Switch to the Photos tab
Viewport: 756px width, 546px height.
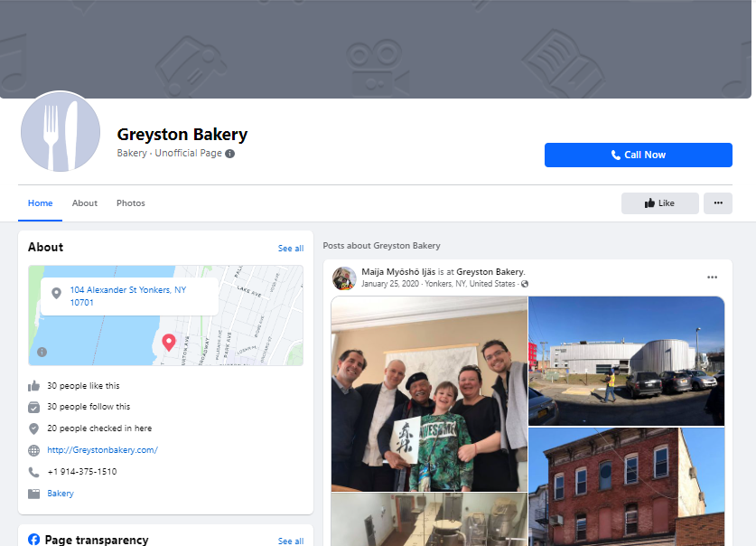pyautogui.click(x=131, y=203)
